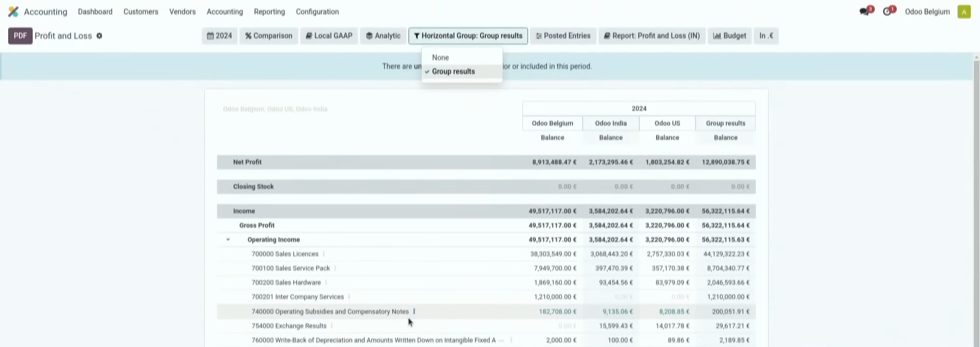The width and height of the screenshot is (980, 347).
Task: Open the Vendors menu
Action: (x=182, y=11)
